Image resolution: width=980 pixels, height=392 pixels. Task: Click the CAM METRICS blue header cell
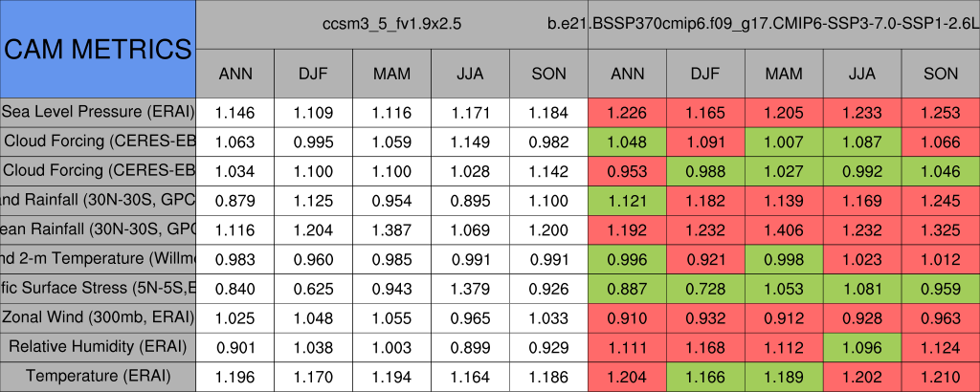click(98, 48)
